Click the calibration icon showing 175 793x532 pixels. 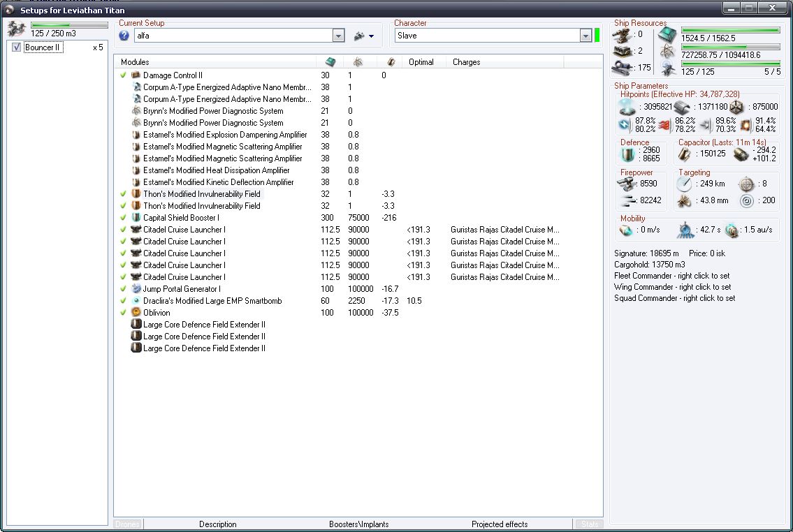623,67
